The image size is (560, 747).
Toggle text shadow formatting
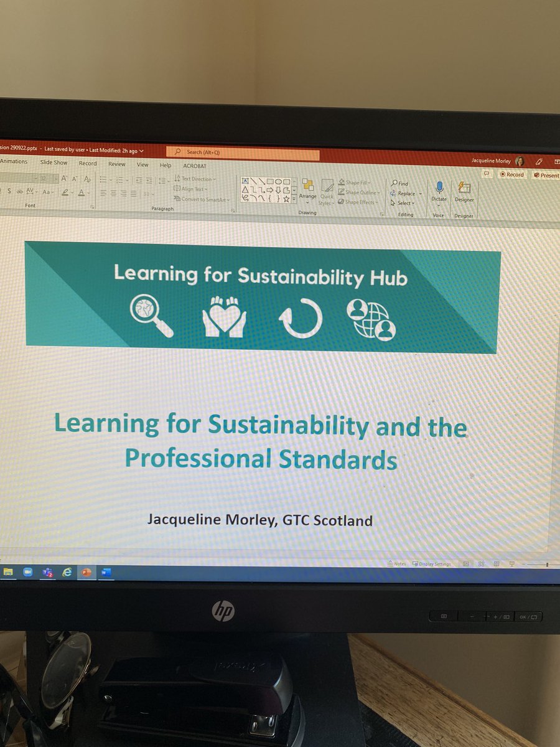[9, 192]
